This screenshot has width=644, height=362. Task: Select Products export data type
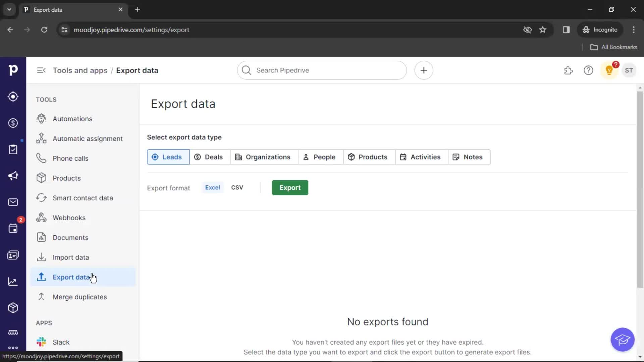click(x=368, y=157)
